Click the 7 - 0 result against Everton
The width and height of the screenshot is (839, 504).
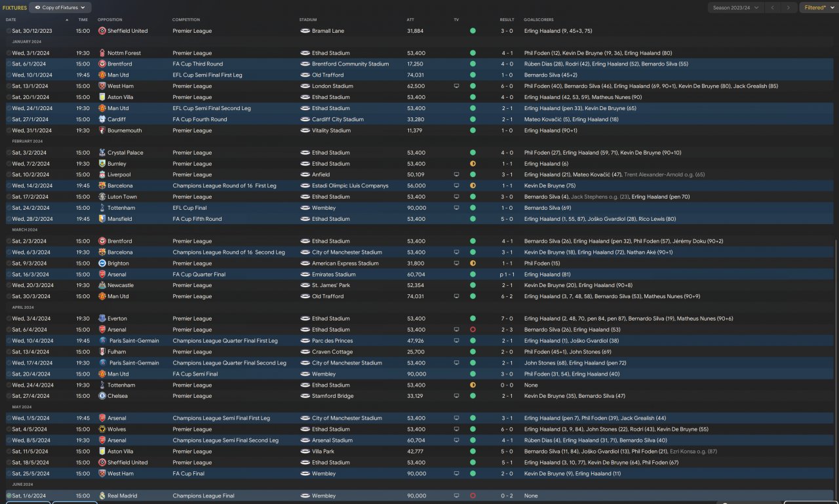507,319
